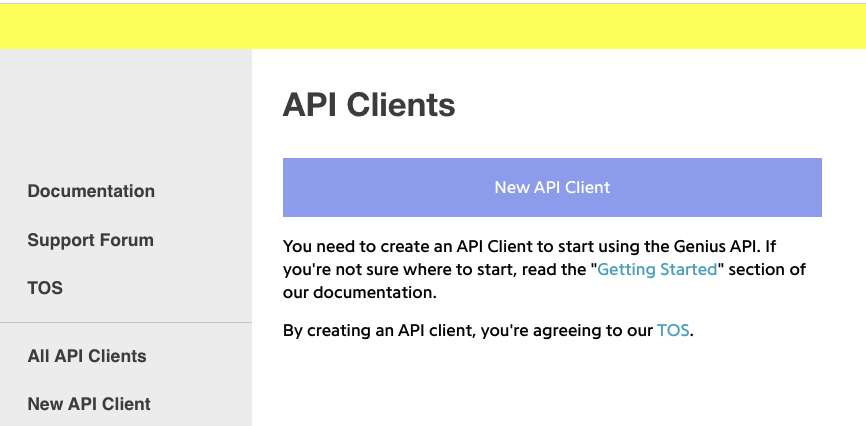Click the divider line below sidebar TOS

tap(126, 322)
